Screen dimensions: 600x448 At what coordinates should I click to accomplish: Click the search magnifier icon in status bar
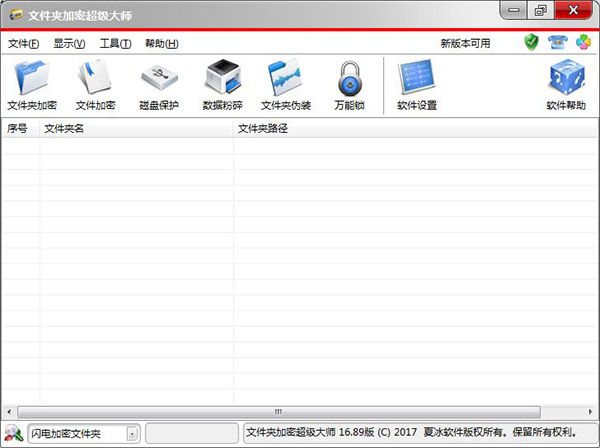(x=14, y=433)
